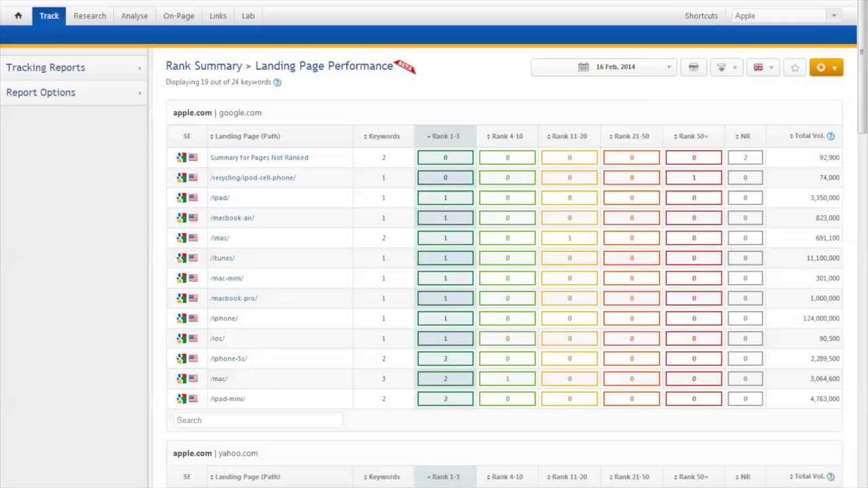Expand the Tracking Reports section
This screenshot has width=868, height=488.
point(74,68)
